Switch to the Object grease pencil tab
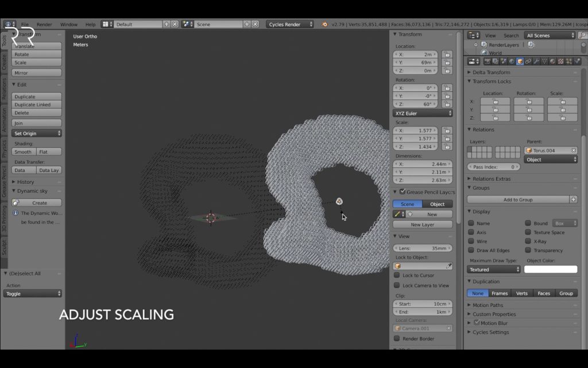Screen dimensions: 588x368 (437, 204)
